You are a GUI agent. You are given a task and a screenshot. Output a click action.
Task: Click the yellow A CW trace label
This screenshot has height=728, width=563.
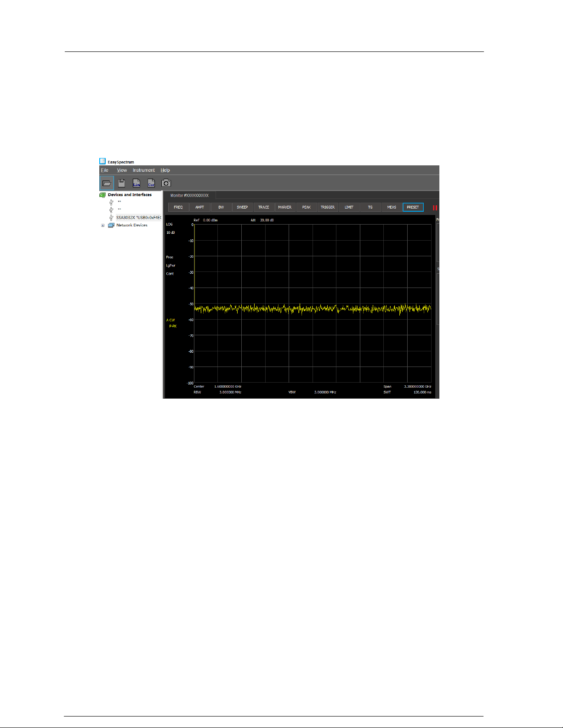click(x=171, y=320)
